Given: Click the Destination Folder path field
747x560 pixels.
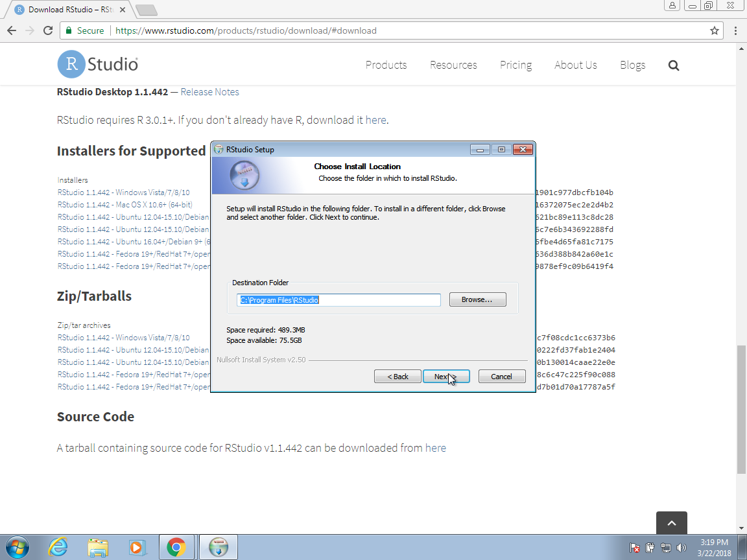Looking at the screenshot, I should coord(338,300).
